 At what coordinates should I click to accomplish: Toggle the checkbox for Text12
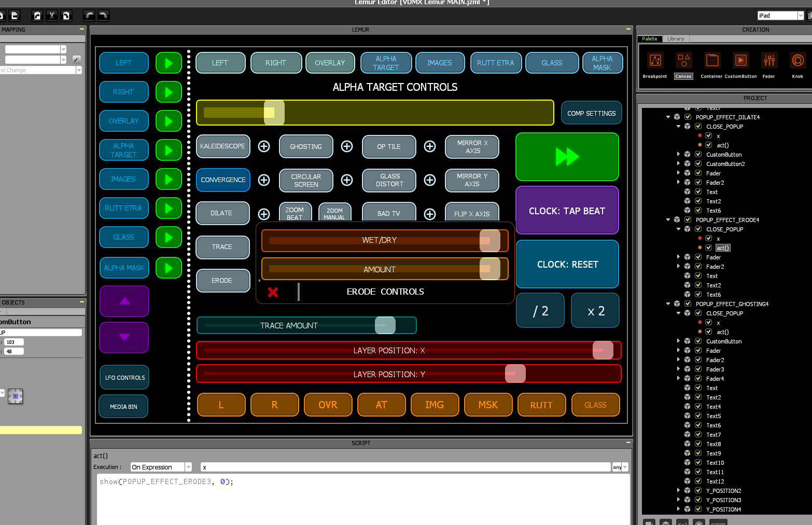(698, 481)
